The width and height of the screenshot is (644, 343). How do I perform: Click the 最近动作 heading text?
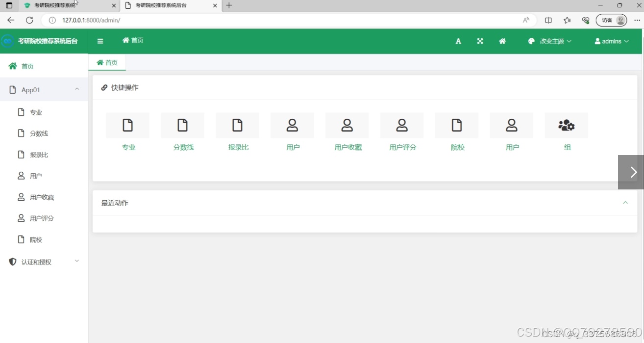[115, 203]
